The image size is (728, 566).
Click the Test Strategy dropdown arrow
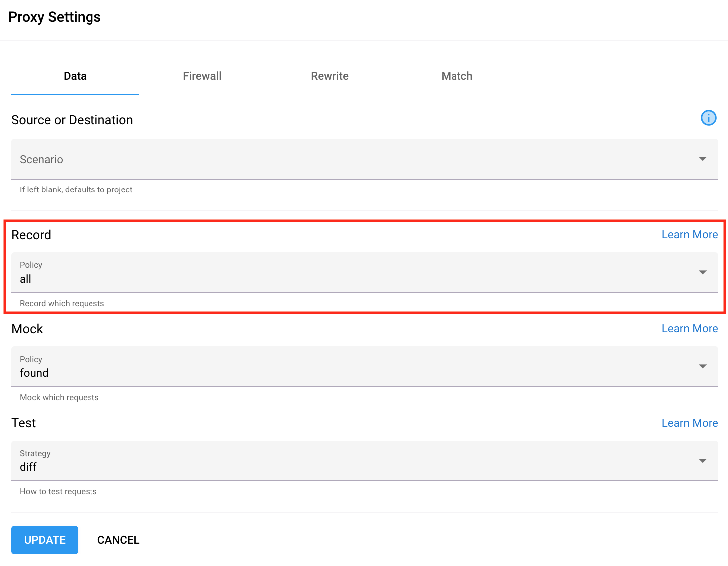[702, 461]
